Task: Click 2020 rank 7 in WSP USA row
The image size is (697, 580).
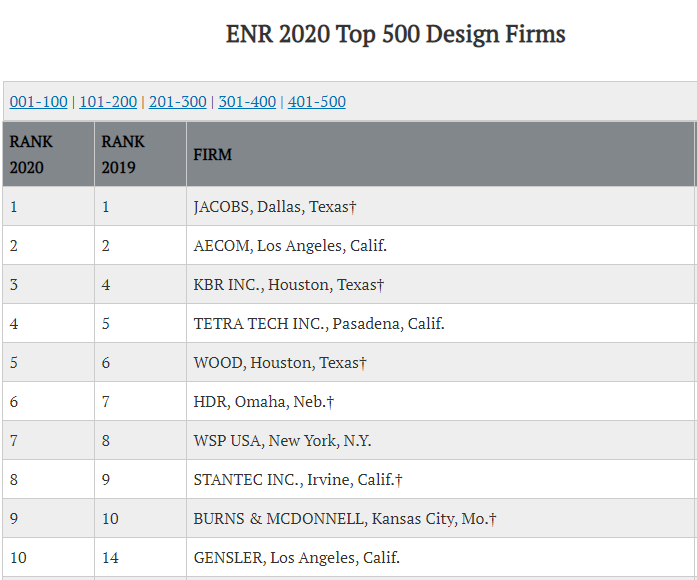Action: pyautogui.click(x=48, y=440)
